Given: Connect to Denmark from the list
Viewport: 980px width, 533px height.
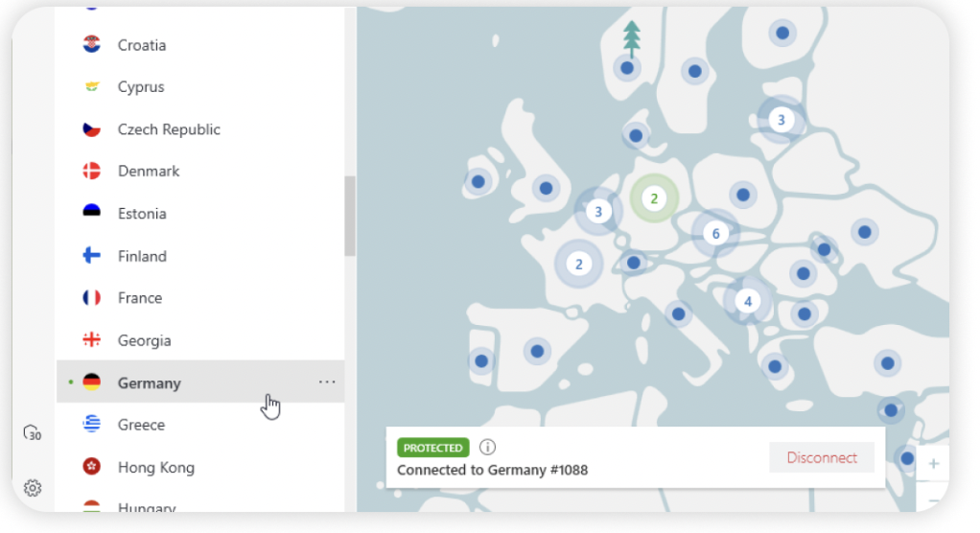Looking at the screenshot, I should (149, 172).
